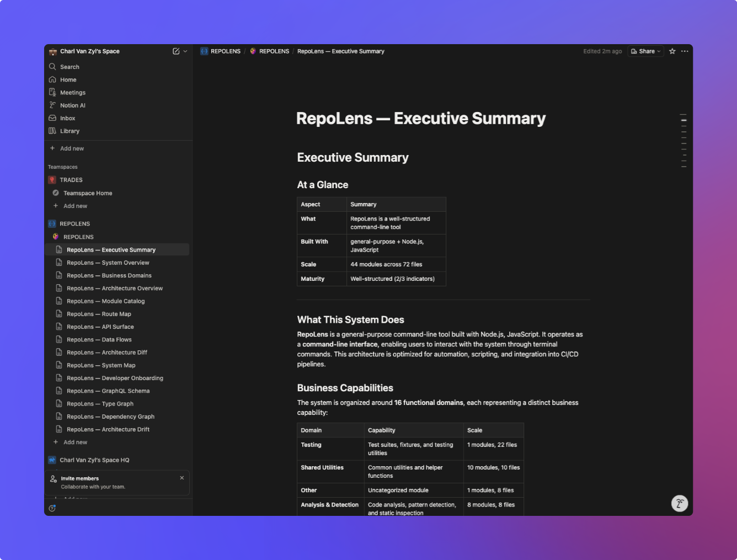Click the Invite members person icon

[54, 478]
